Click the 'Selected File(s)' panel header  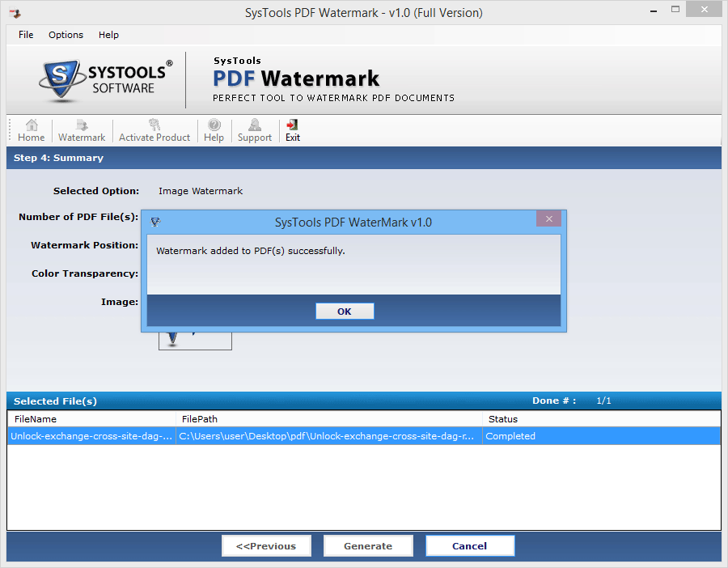point(55,401)
